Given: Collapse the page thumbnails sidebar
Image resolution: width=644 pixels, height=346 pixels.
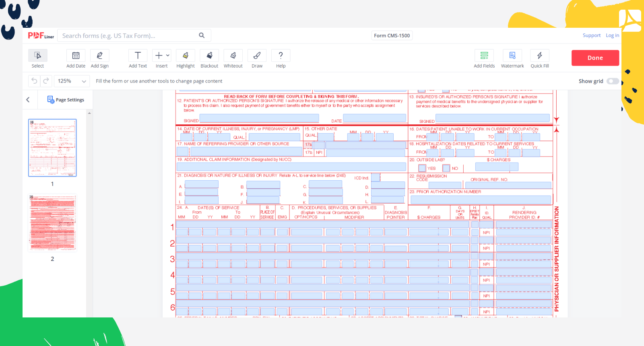Looking at the screenshot, I should (28, 100).
